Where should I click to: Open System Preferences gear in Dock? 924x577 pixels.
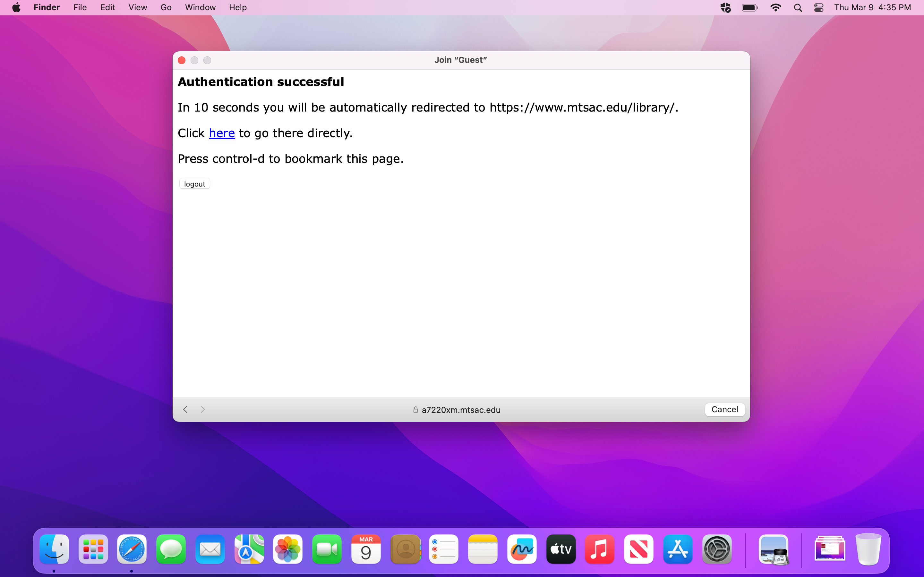717,549
